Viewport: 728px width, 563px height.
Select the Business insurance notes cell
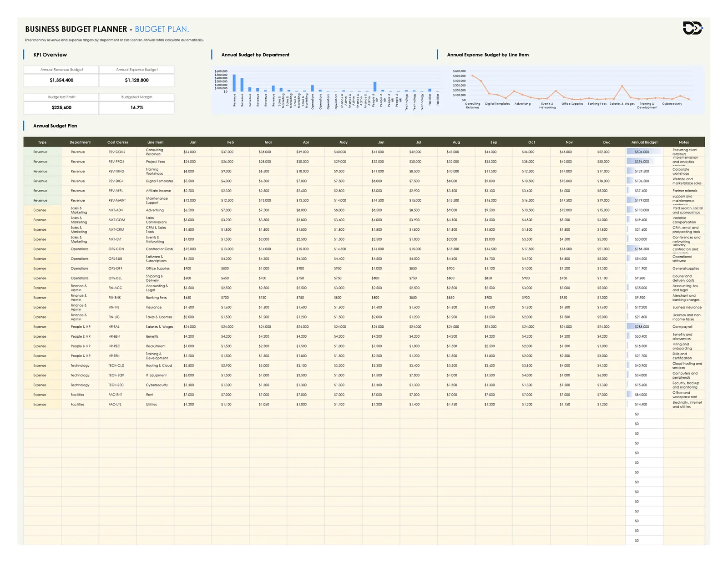pyautogui.click(x=684, y=307)
